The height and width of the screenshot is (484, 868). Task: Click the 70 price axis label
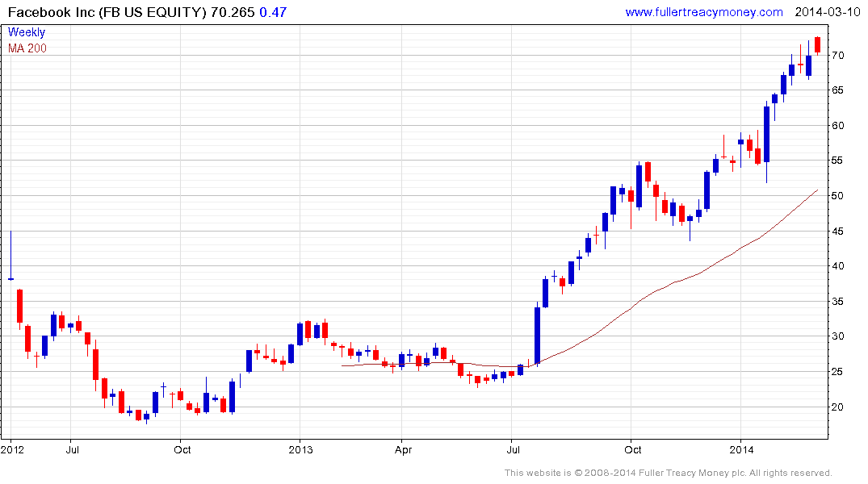coord(837,56)
